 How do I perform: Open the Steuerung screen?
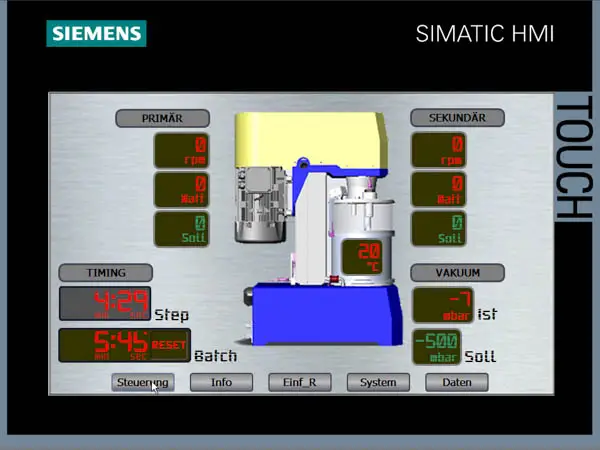pyautogui.click(x=143, y=382)
